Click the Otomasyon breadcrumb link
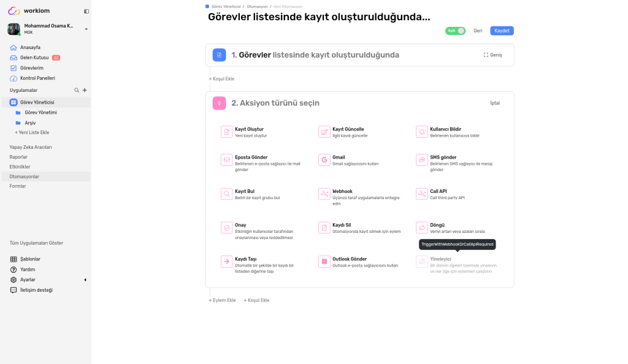 pyautogui.click(x=257, y=7)
